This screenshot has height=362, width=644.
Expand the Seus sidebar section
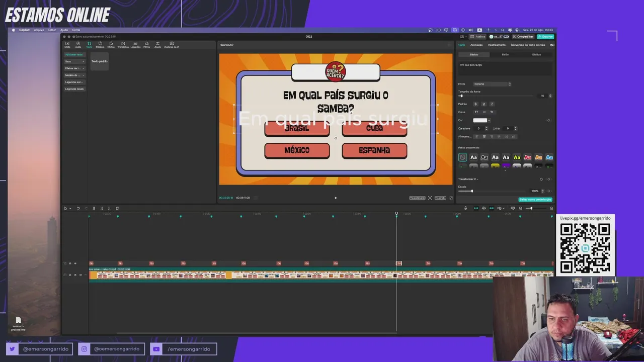(x=74, y=61)
